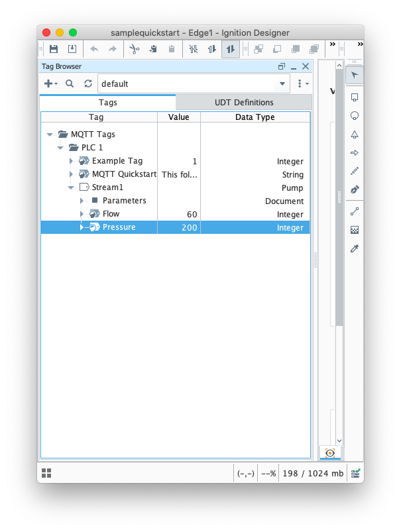Sort by the Data Type column header
Image resolution: width=401 pixels, height=532 pixels.
(x=255, y=117)
